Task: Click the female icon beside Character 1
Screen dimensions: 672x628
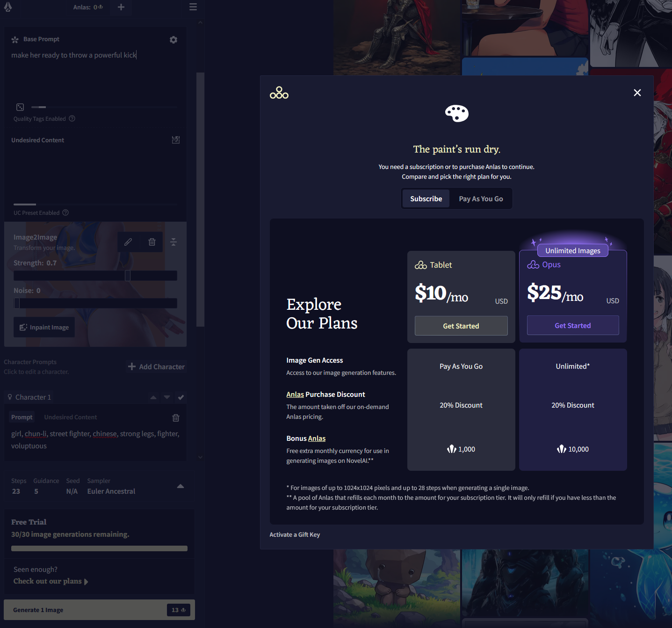Action: tap(10, 397)
